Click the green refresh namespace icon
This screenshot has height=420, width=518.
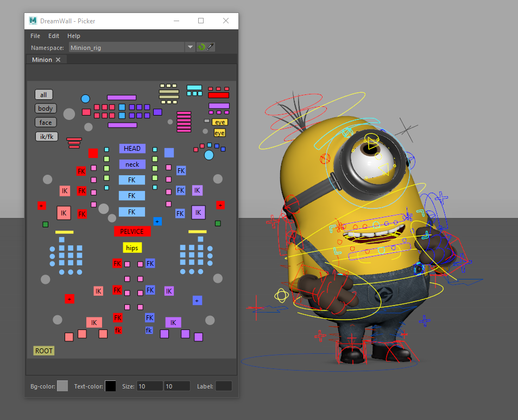point(201,47)
